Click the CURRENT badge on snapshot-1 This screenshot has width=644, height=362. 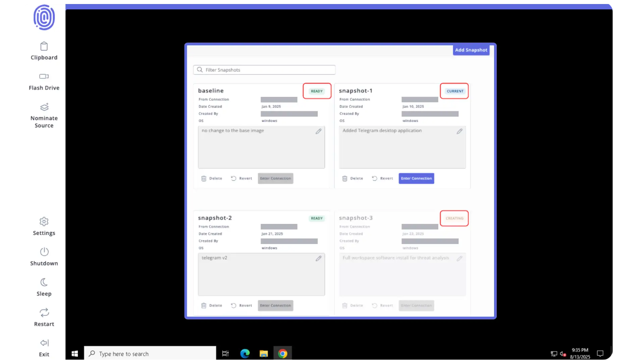(455, 91)
